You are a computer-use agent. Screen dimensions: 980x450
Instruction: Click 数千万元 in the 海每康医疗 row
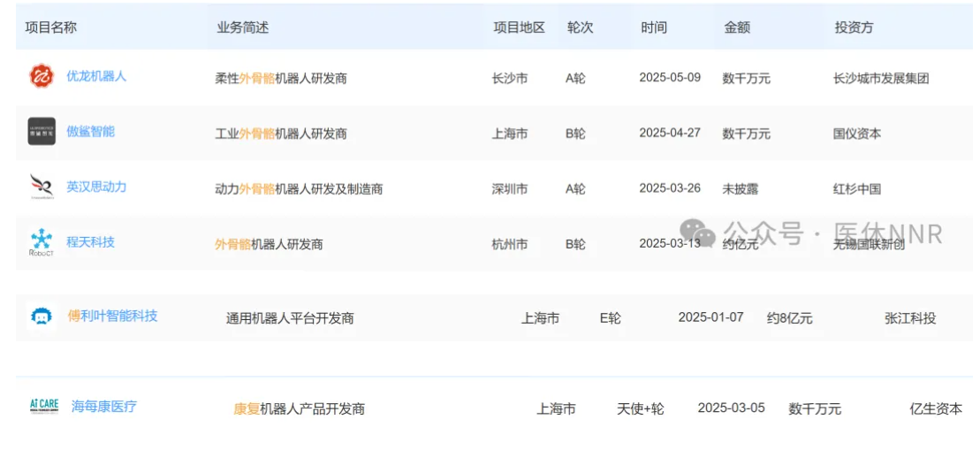click(815, 409)
